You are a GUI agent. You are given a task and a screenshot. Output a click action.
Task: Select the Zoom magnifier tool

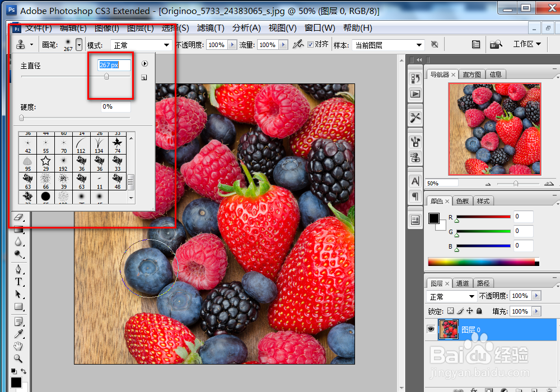pos(18,358)
